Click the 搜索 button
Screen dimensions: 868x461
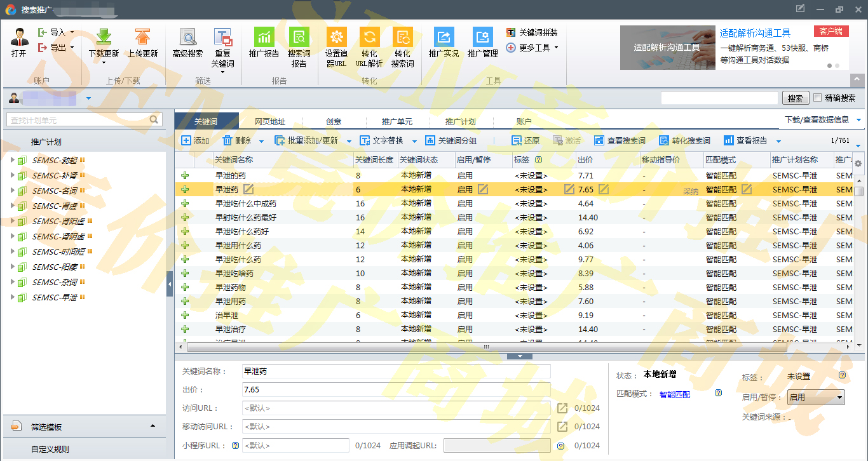coord(795,98)
